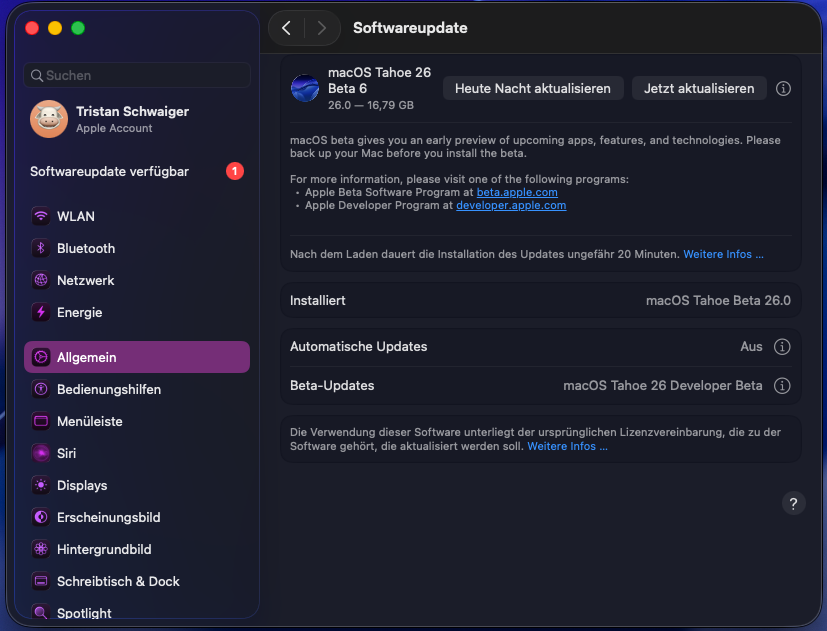Click the Energie lightning icon

coord(41,312)
